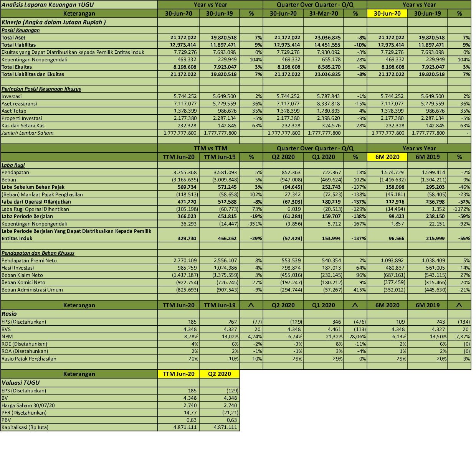Viewport: 476px width, 453px height.
Task: Select the "31-Mar-20" column header
Action: pyautogui.click(x=324, y=13)
